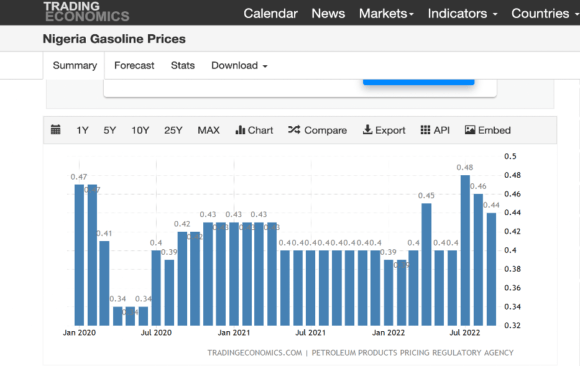Select the 1Y time range
This screenshot has width=580, height=366.
(x=82, y=130)
